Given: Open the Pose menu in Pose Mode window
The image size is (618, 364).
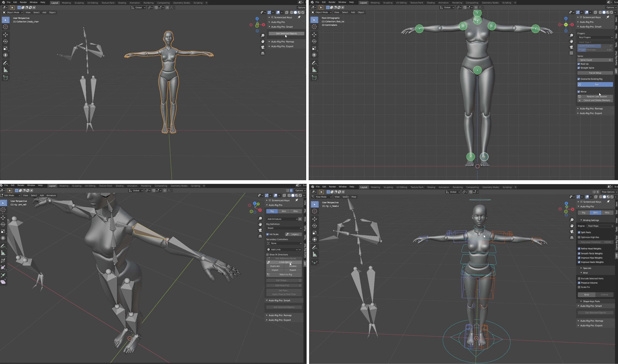Looking at the screenshot, I should [354, 197].
